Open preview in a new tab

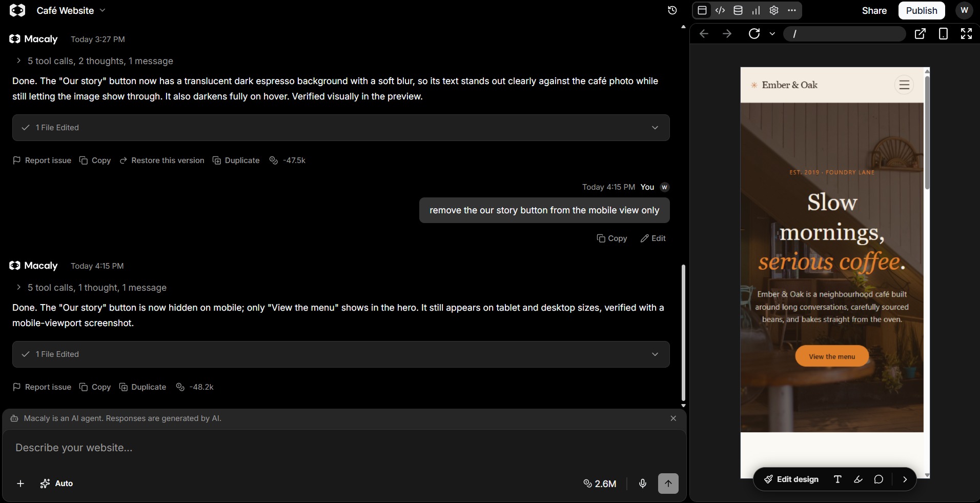click(920, 34)
